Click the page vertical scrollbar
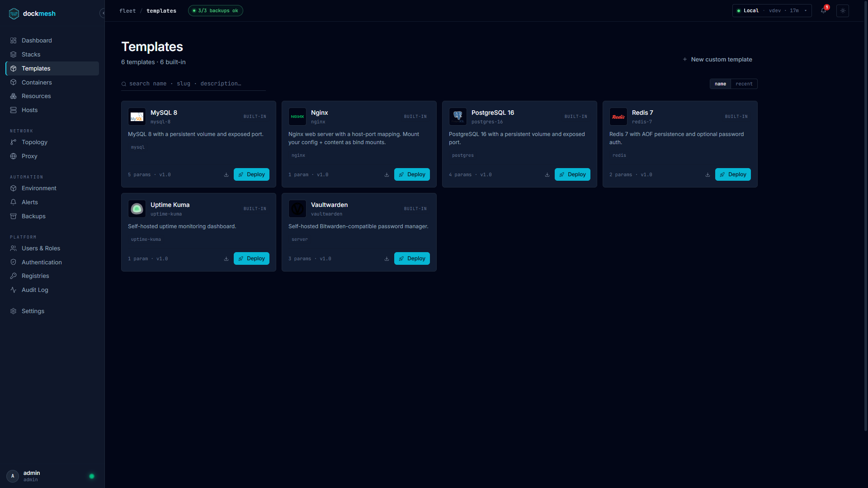Image resolution: width=868 pixels, height=488 pixels. 866,217
